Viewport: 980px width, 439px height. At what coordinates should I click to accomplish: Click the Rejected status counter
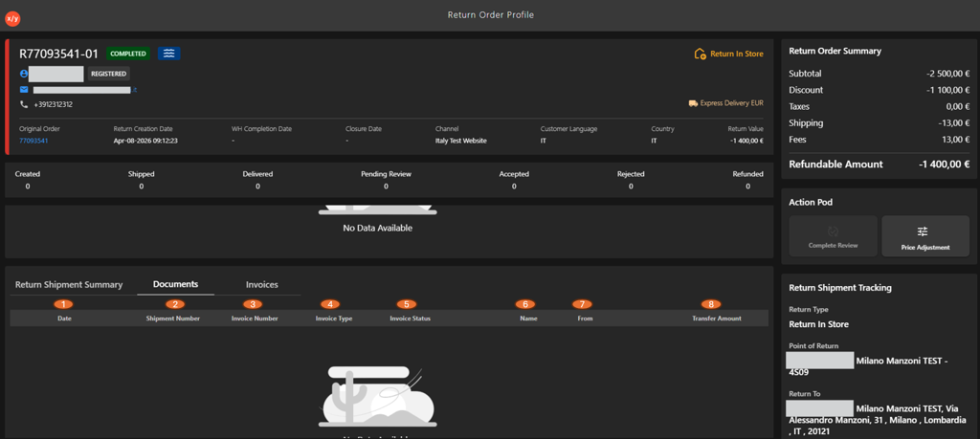[x=631, y=180]
